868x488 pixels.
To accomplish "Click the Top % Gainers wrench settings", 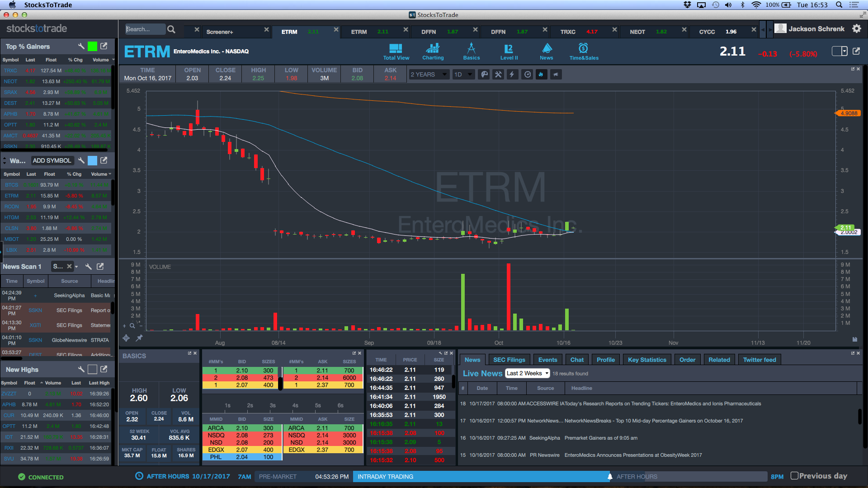I will click(81, 46).
